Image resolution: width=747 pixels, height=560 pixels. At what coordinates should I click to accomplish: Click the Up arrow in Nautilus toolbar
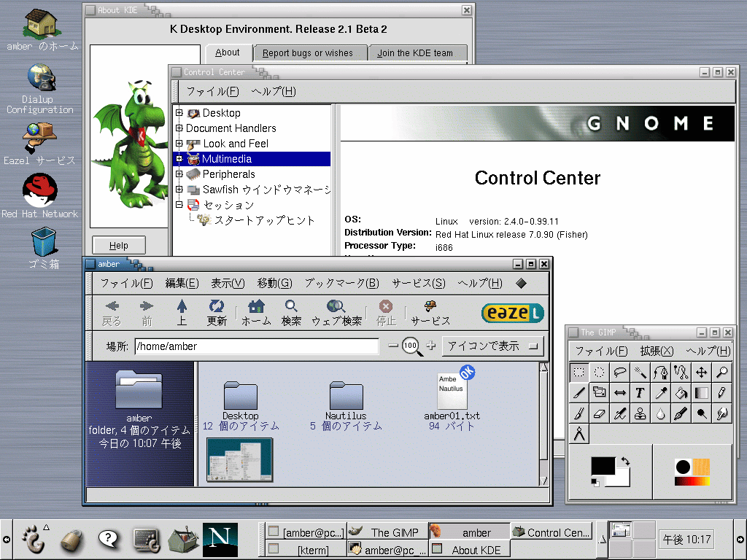pos(182,313)
